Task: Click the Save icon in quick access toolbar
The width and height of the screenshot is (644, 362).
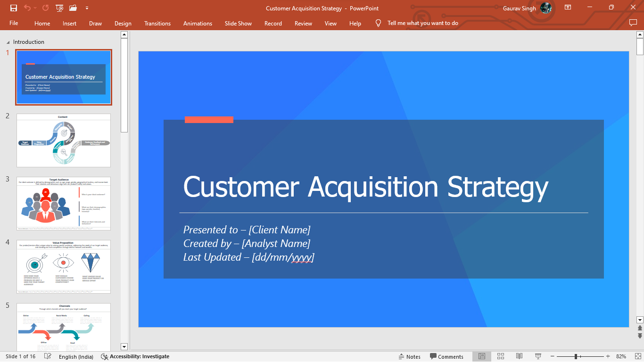Action: 14,8
